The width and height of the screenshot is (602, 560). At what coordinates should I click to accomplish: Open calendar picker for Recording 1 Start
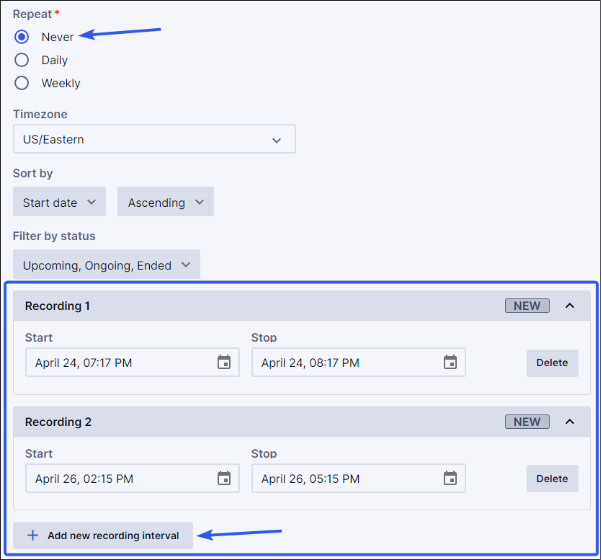click(x=224, y=363)
